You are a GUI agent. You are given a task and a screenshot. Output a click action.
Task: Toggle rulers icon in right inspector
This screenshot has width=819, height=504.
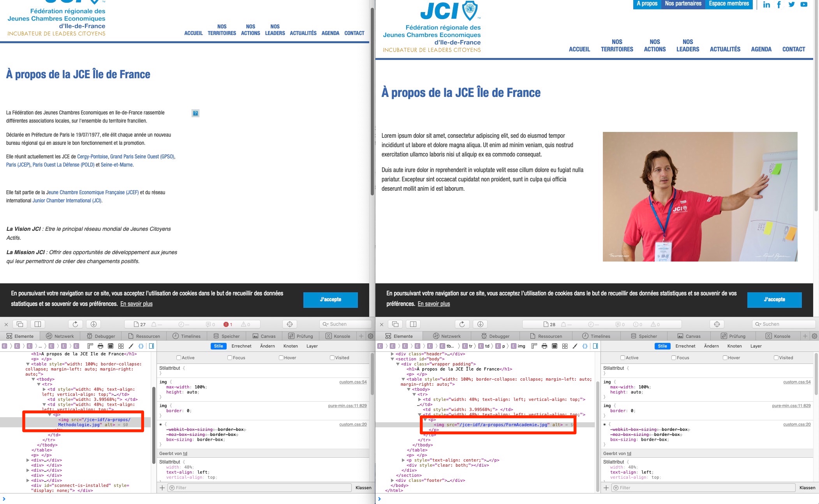click(x=534, y=346)
